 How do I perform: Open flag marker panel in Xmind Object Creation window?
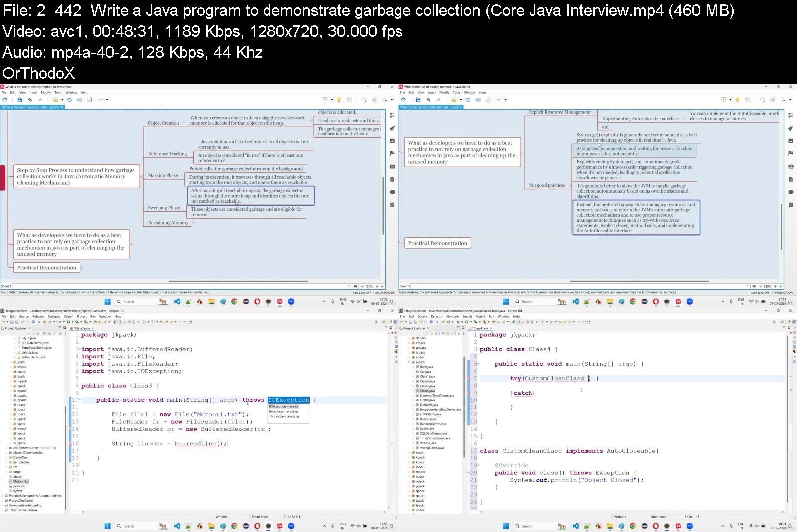pyautogui.click(x=392, y=153)
